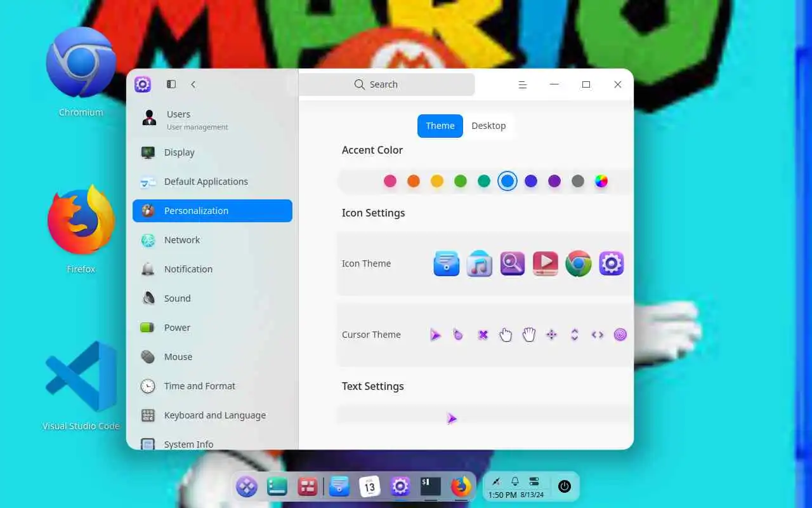812x508 pixels.
Task: Click the clock showing 1:50 PM in the dock
Action: [x=502, y=495]
